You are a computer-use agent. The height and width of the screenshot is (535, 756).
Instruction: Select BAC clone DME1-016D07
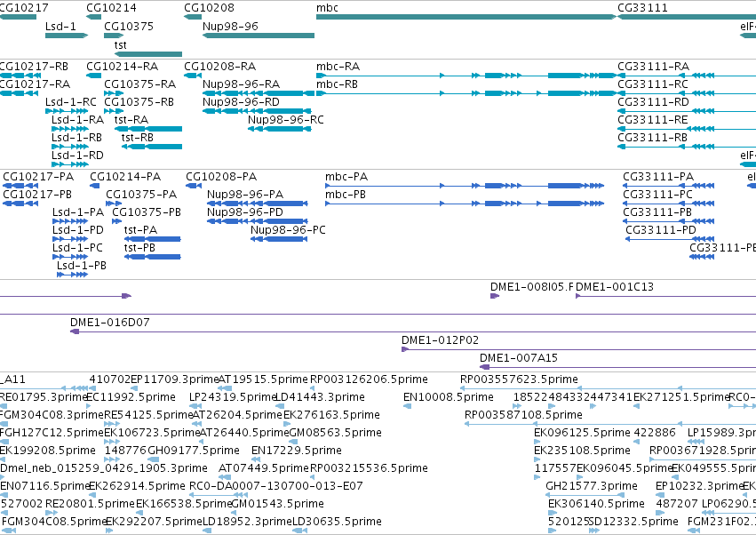tap(413, 331)
